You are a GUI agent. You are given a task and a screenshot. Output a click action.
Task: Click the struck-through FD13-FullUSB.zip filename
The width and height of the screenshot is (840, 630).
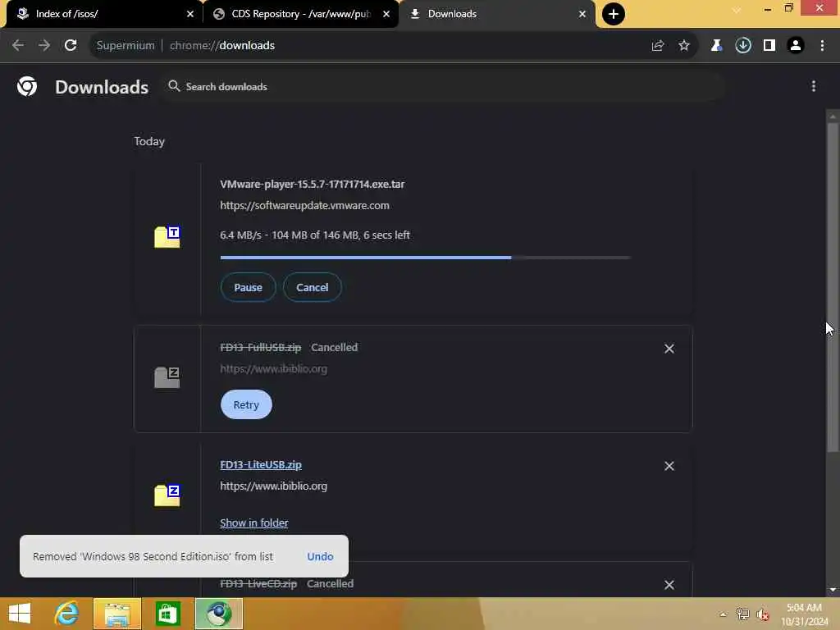261,348
